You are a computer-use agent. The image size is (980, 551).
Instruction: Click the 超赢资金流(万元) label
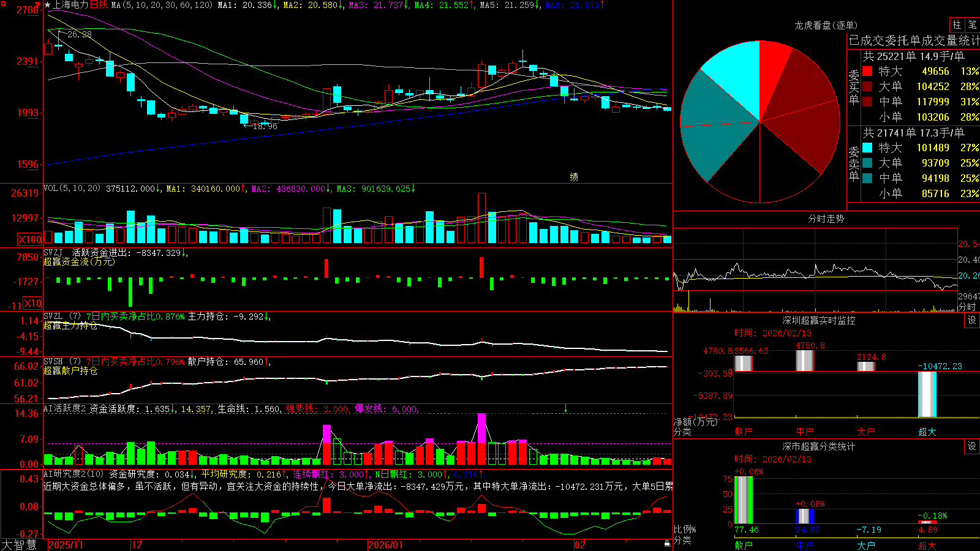(79, 261)
